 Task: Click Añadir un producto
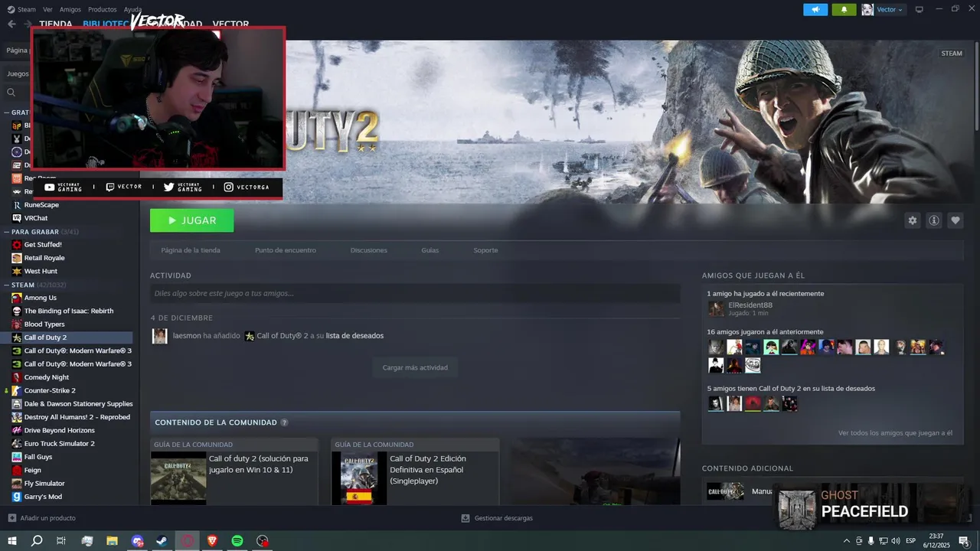click(42, 518)
